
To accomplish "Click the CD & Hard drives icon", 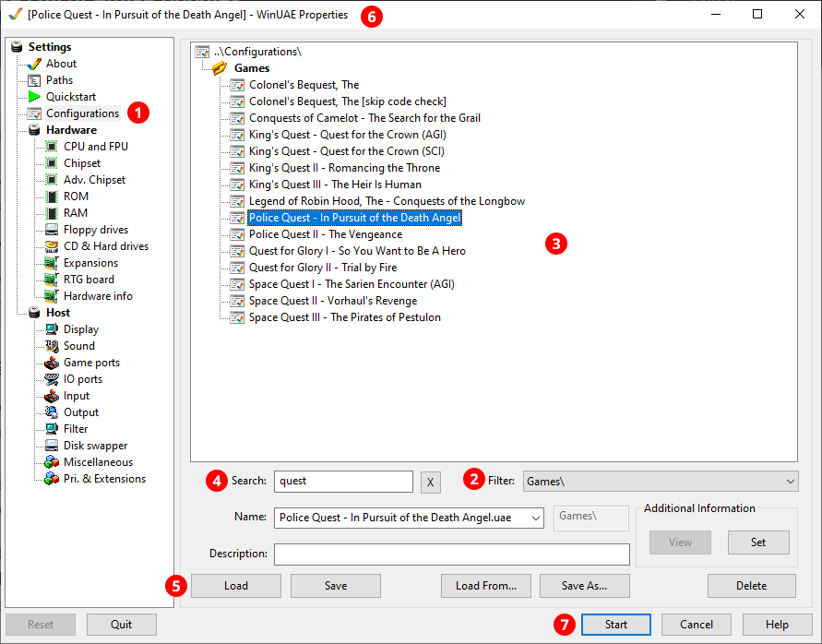I will click(52, 246).
